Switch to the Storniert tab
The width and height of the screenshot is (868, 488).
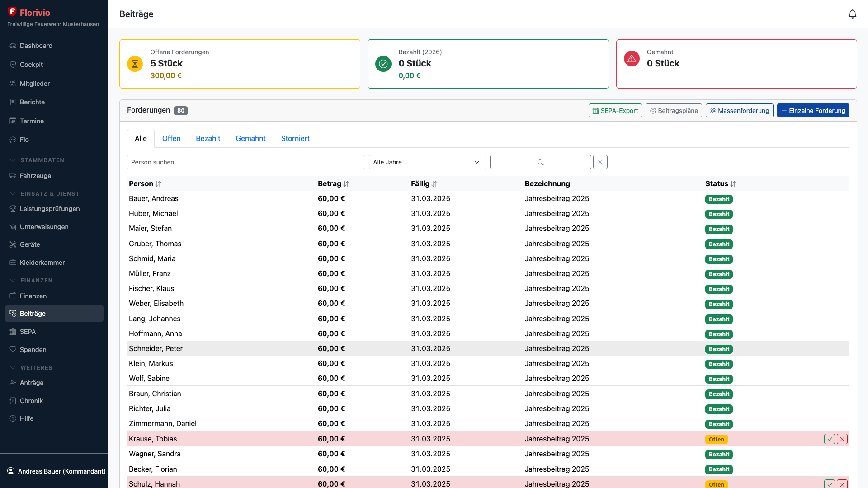tap(295, 138)
